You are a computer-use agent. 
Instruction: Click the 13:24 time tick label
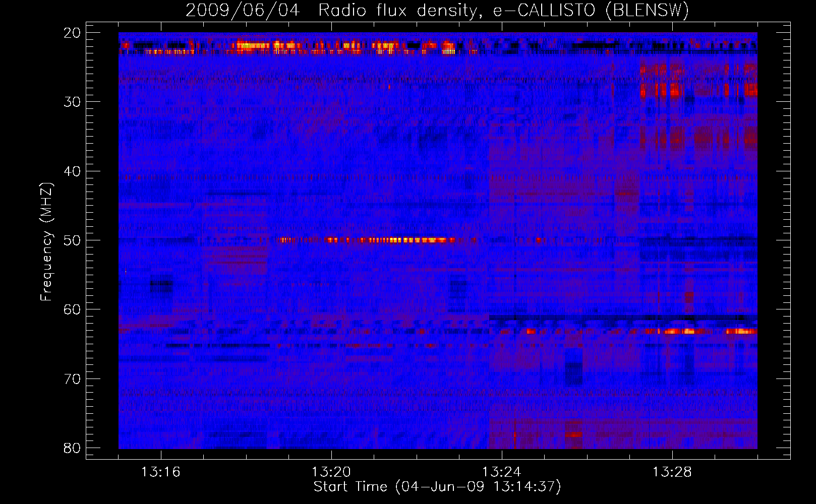pyautogui.click(x=502, y=472)
